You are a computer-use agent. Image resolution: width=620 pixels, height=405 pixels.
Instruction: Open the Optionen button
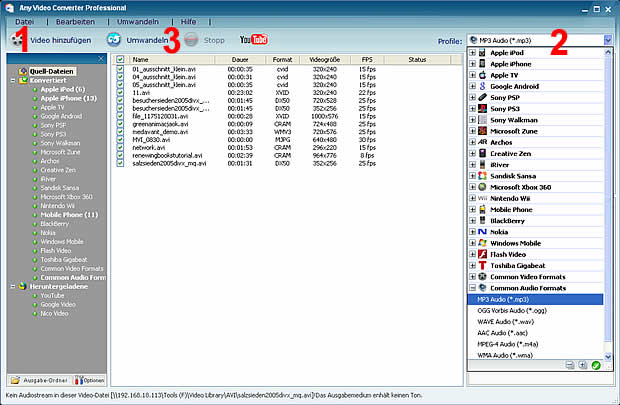[90, 380]
